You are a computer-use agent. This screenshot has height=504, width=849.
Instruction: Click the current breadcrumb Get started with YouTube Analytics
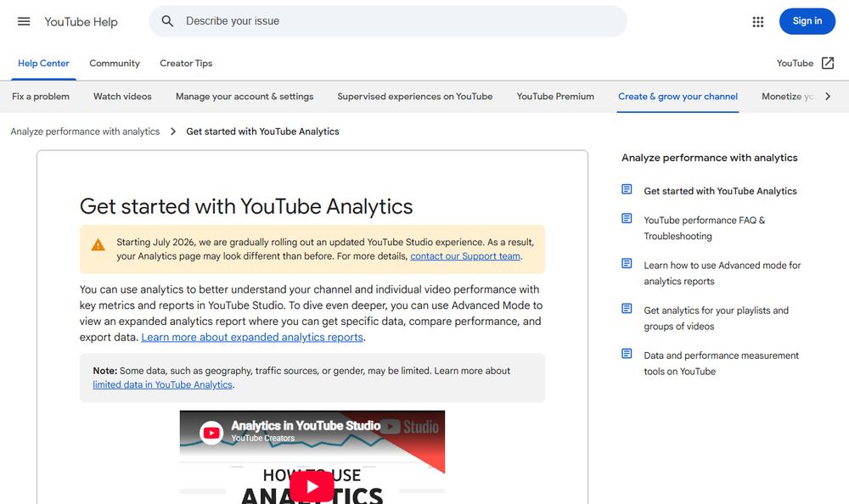pyautogui.click(x=262, y=132)
